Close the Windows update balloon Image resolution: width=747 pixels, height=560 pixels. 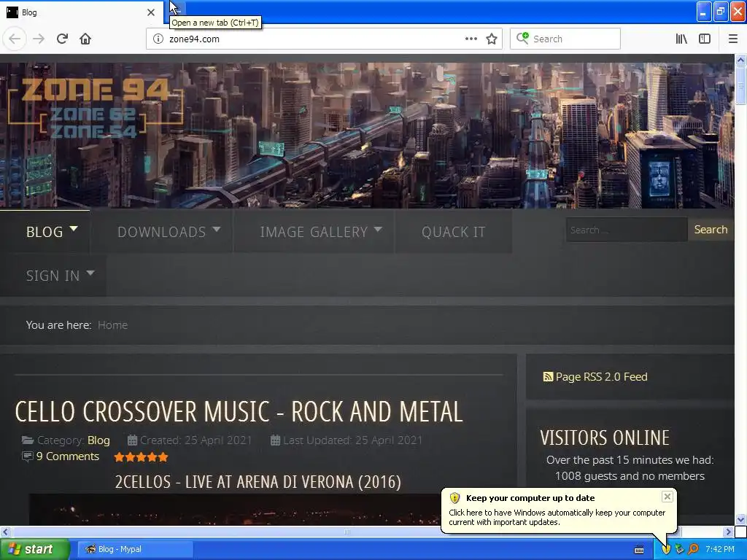pyautogui.click(x=667, y=497)
